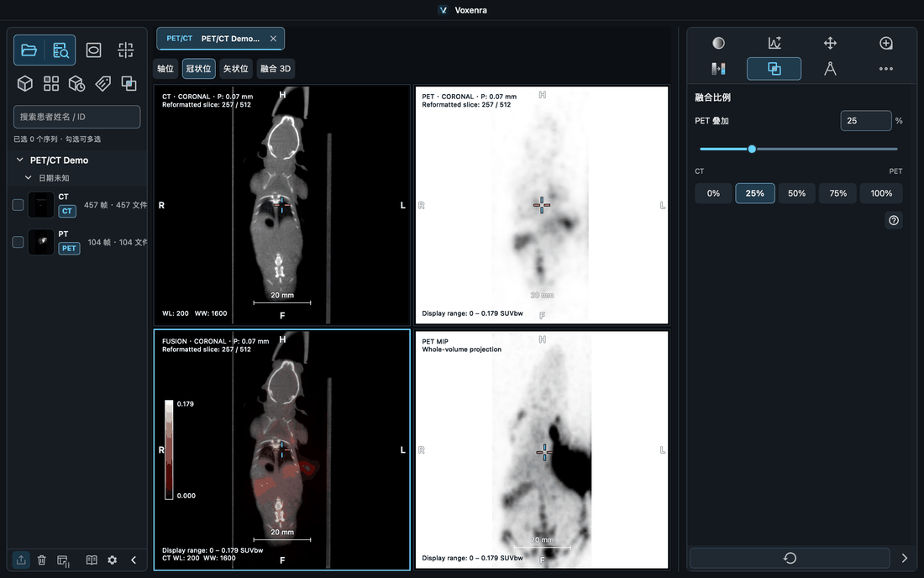Select the fusion overlay tool in right panel
The image size is (924, 578).
point(774,69)
